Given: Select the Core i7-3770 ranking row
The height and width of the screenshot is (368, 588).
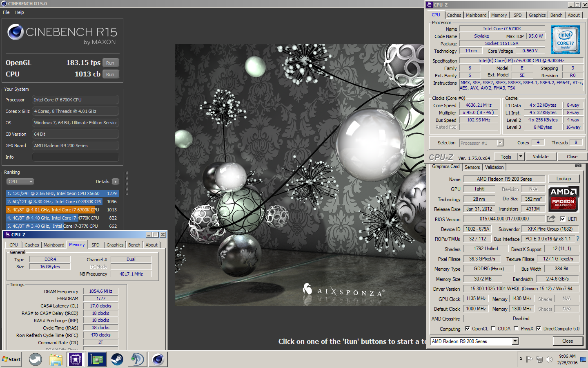Looking at the screenshot, I should pyautogui.click(x=62, y=226).
